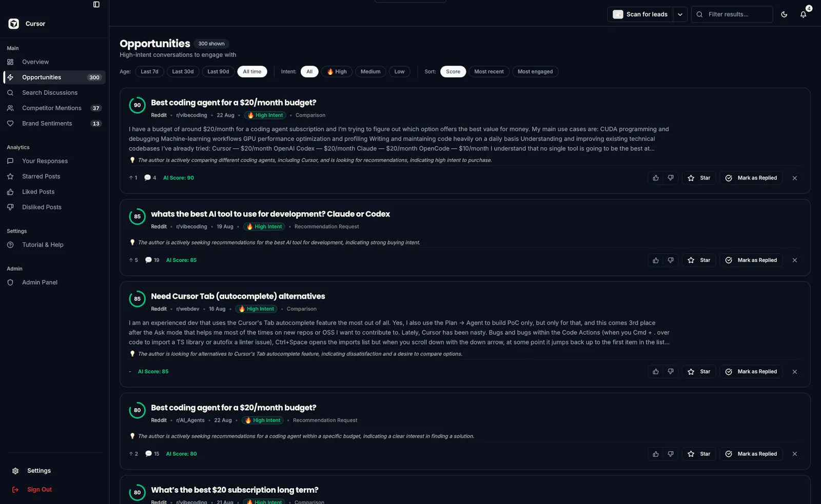Filter by Medium intent

tap(370, 72)
